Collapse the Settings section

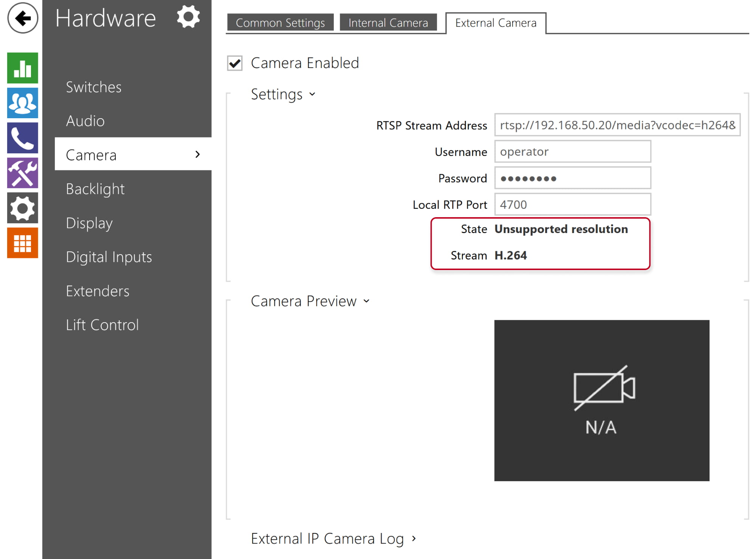(283, 94)
